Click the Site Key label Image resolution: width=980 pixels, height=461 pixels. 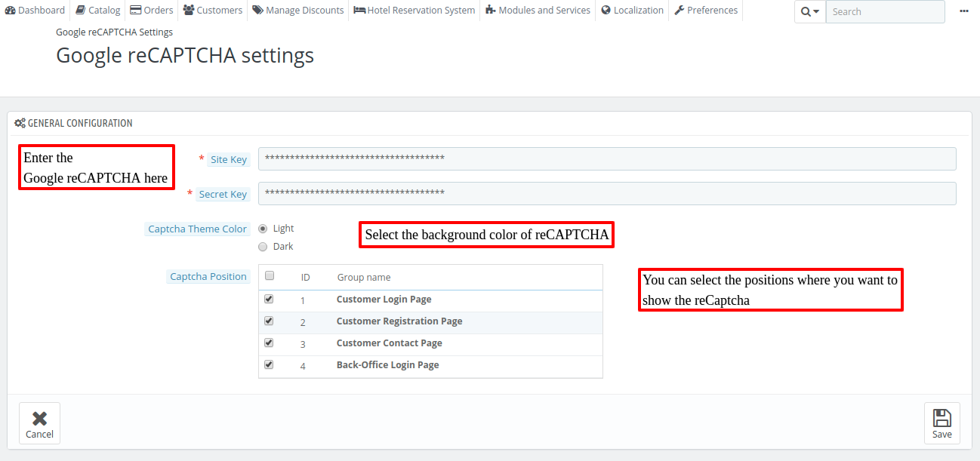tap(229, 159)
